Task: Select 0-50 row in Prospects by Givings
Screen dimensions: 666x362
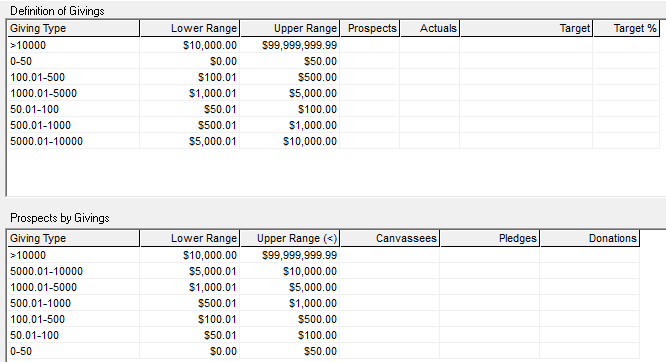Action: point(324,351)
